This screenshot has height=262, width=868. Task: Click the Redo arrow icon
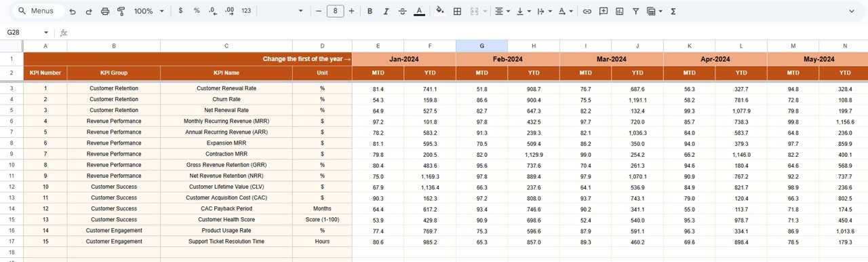[88, 11]
